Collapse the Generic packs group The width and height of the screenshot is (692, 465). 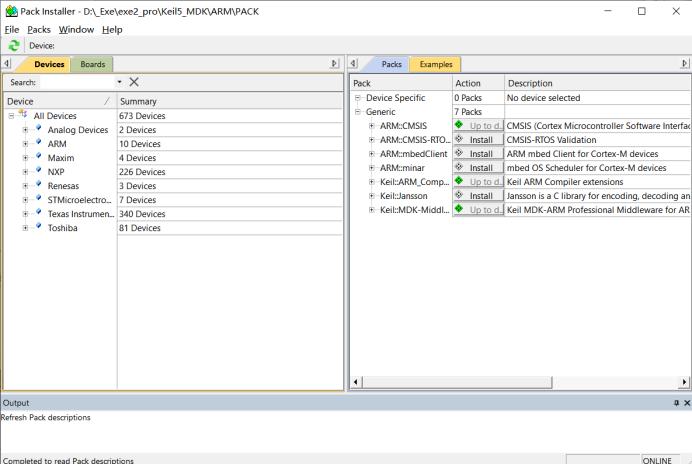click(x=358, y=112)
